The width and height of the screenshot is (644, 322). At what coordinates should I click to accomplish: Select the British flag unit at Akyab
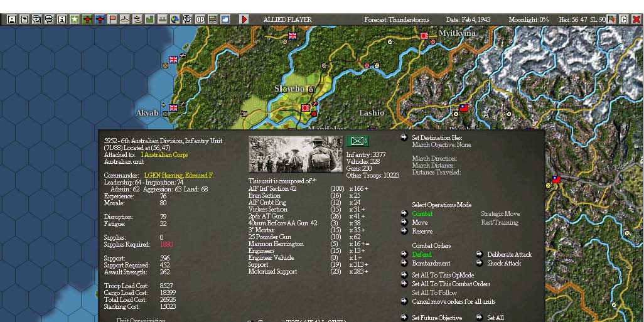point(173,107)
